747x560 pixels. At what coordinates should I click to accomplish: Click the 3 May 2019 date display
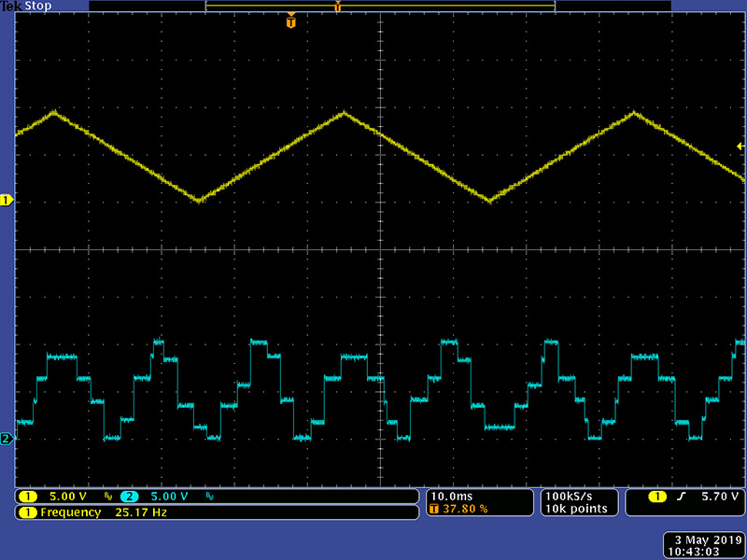click(705, 539)
